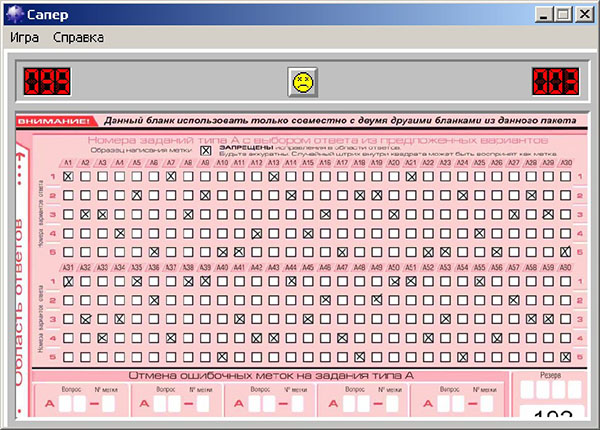Click the first Вопрос box in cancellation section

click(x=66, y=403)
